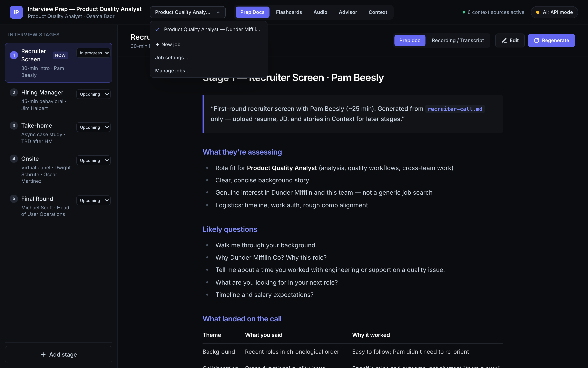Viewport: 588px width, 368px height.
Task: Open the Audio tab
Action: point(320,12)
